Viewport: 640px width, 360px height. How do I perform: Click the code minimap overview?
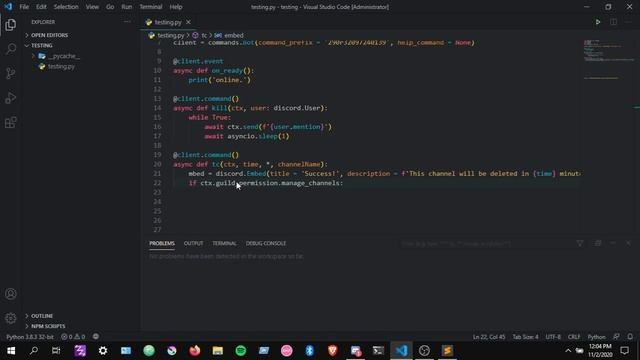(x=608, y=59)
